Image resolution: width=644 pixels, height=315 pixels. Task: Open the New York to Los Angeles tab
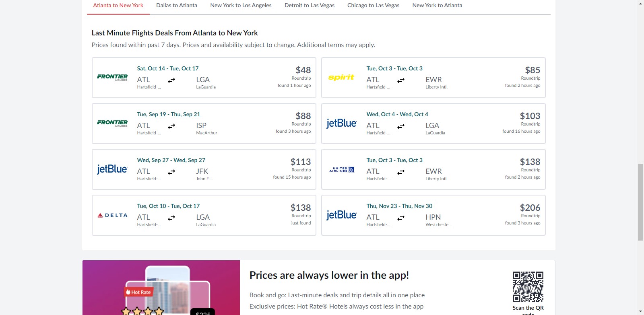(241, 6)
